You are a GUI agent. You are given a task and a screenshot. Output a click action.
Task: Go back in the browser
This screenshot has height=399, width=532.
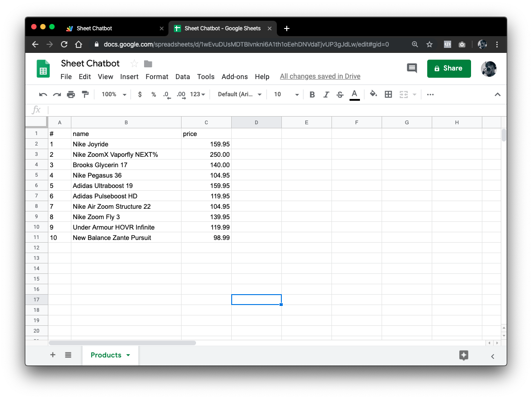tap(35, 44)
